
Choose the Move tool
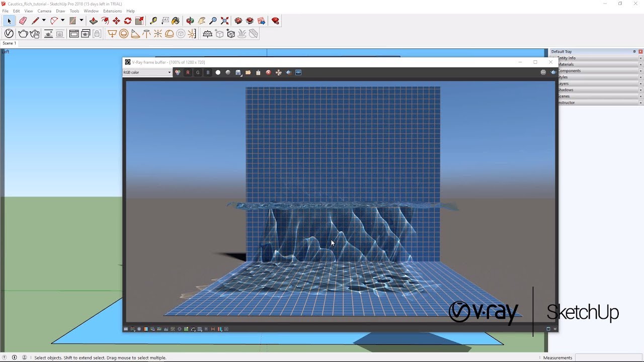tap(116, 21)
